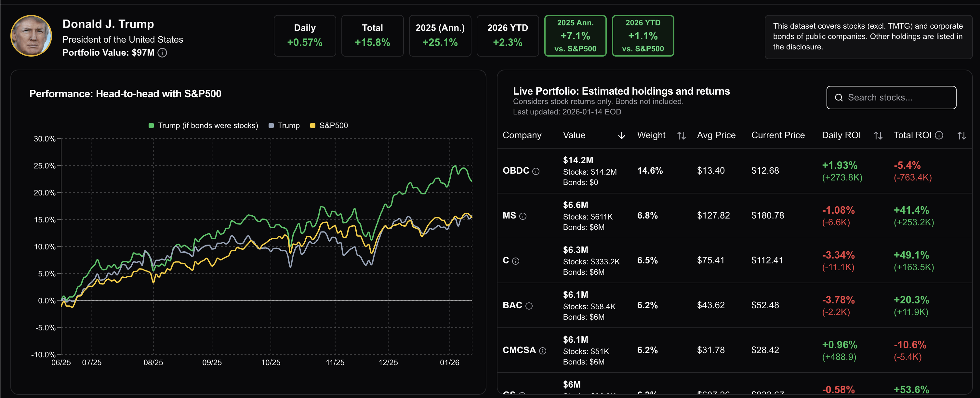
Task: Click the Total ROI info icon
Action: click(x=939, y=135)
